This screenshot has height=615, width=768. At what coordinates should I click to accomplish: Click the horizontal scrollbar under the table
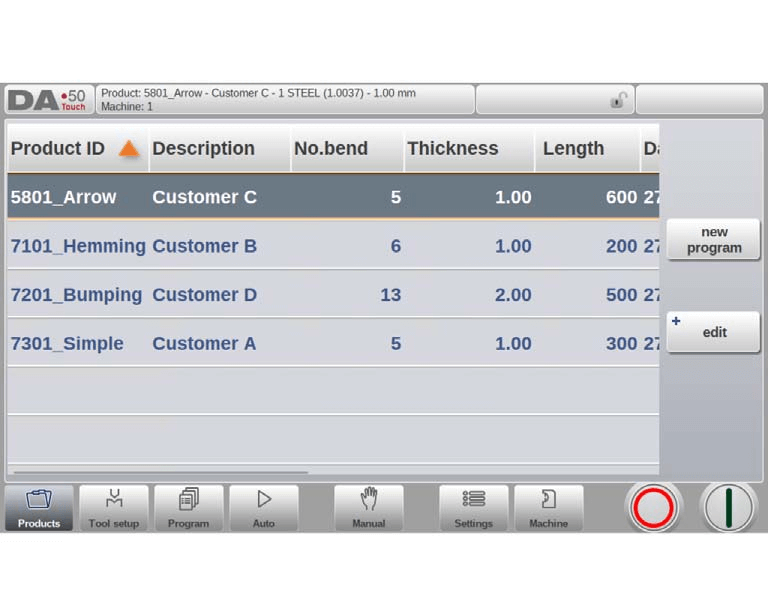(x=160, y=472)
